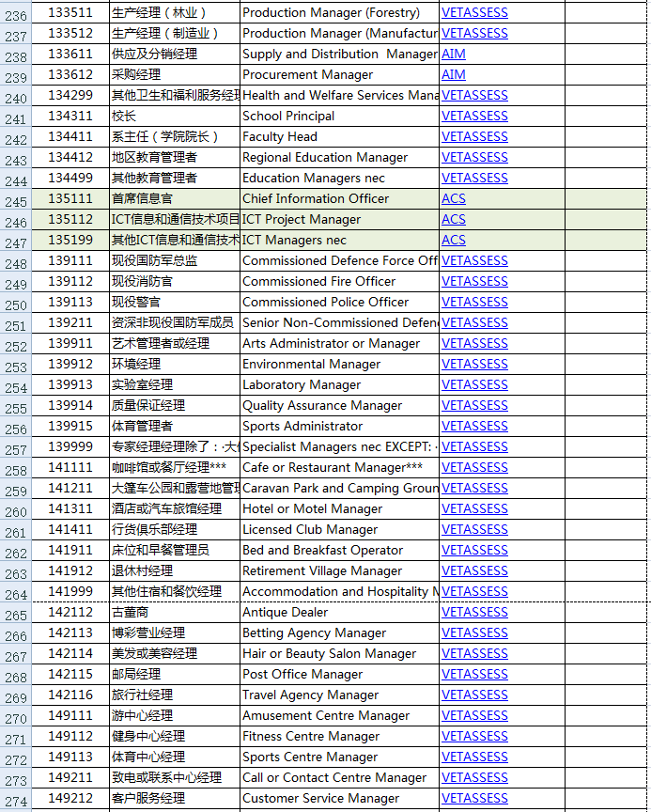Select the '首席信息官' cell

(175, 199)
